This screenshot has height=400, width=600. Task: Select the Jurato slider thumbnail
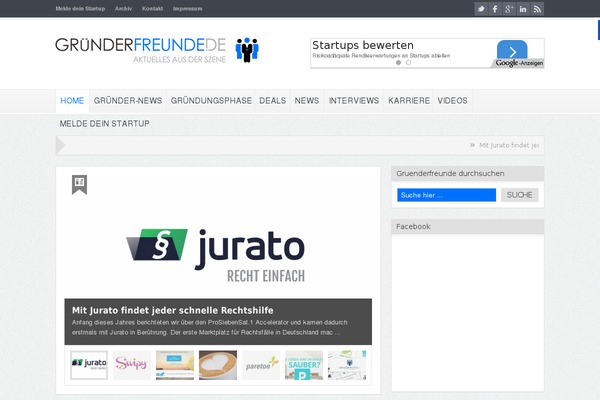(x=89, y=365)
